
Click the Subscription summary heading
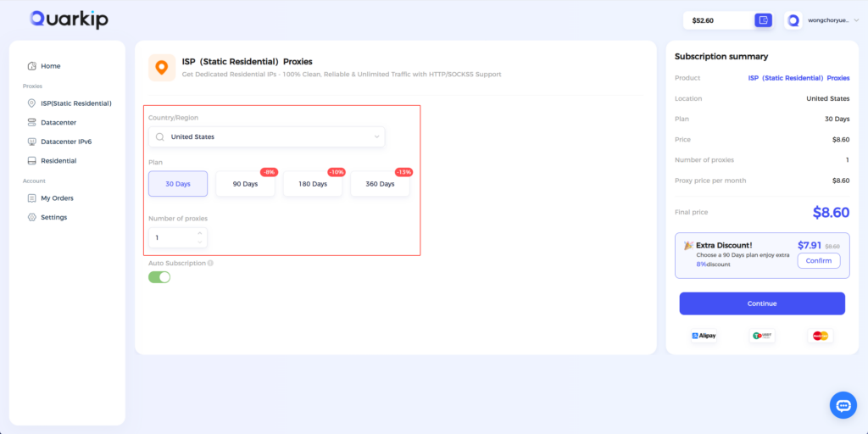(721, 57)
